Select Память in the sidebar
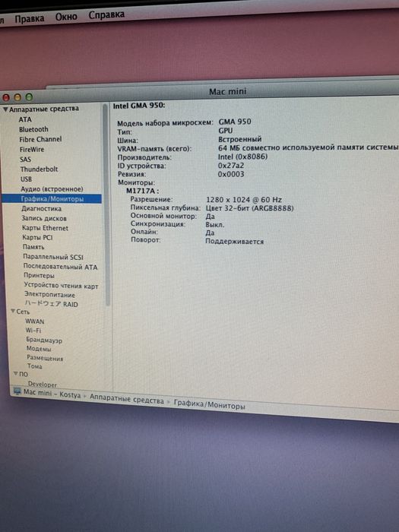 tap(33, 247)
